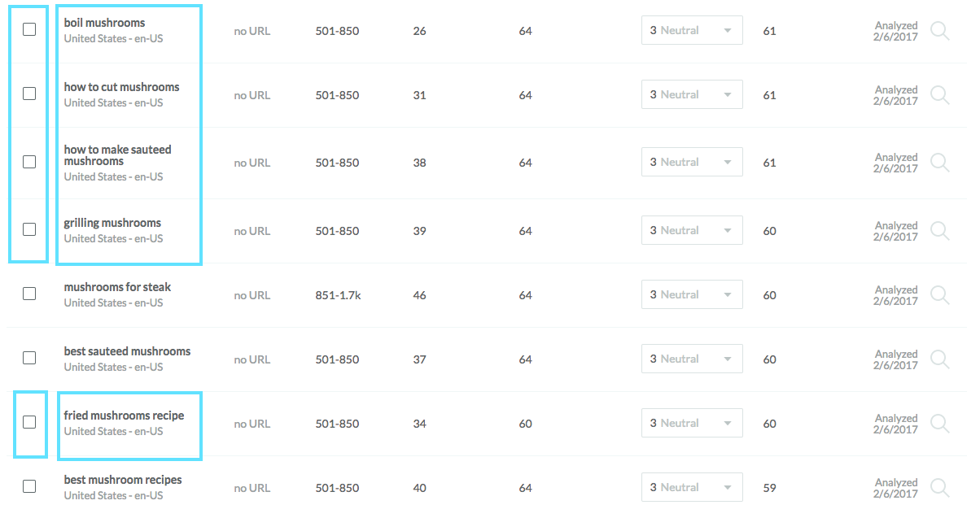This screenshot has height=518, width=980.
Task: Click the magnifier icon for mushrooms for steak
Action: [939, 295]
